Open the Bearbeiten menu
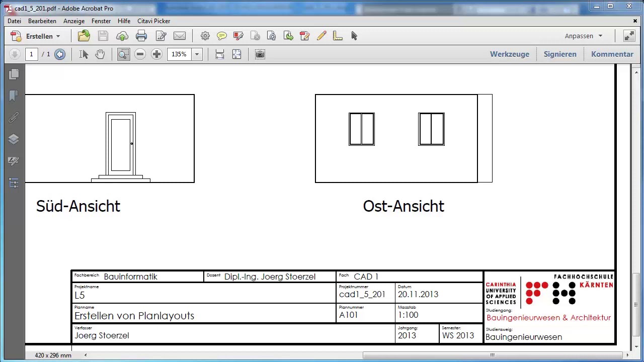644x362 pixels. [42, 21]
